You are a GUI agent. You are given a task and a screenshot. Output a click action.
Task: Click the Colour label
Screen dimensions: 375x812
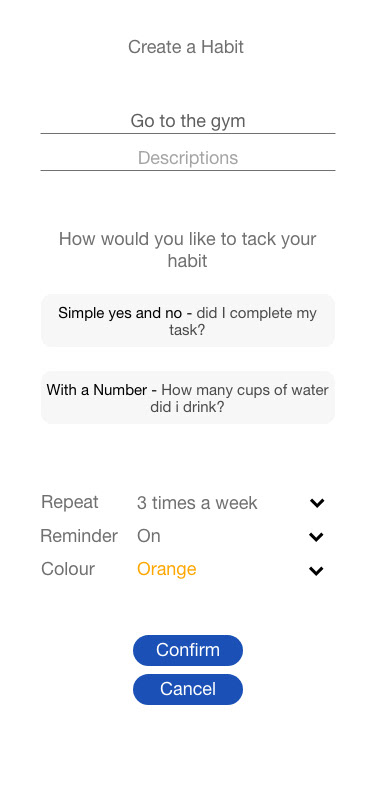tap(68, 569)
